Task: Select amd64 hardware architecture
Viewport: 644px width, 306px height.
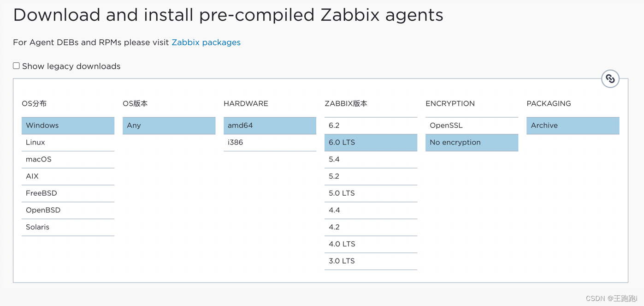Action: pos(270,125)
